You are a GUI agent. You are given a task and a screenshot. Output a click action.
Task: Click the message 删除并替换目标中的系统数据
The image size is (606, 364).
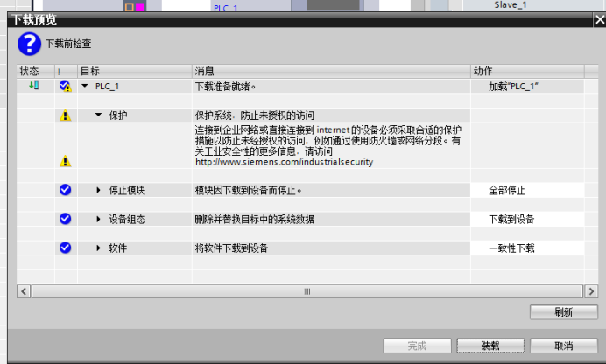254,219
